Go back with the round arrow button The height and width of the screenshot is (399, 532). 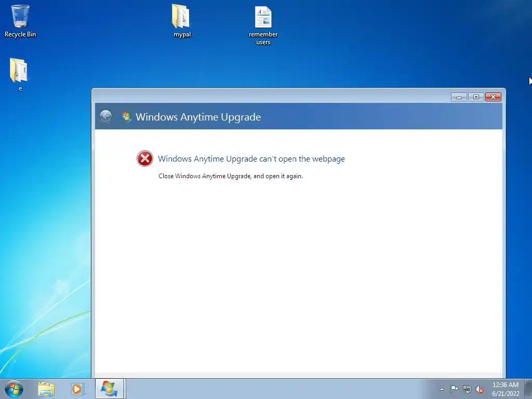tap(106, 116)
